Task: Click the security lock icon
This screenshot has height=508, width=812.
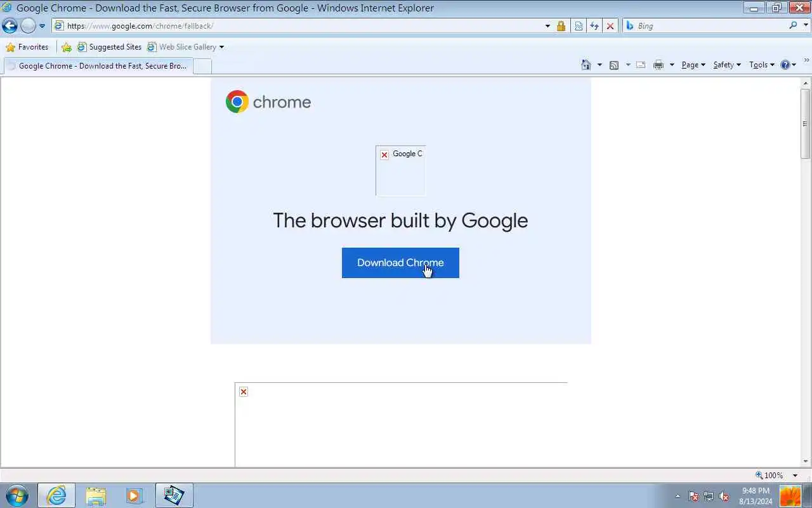Action: 561,26
